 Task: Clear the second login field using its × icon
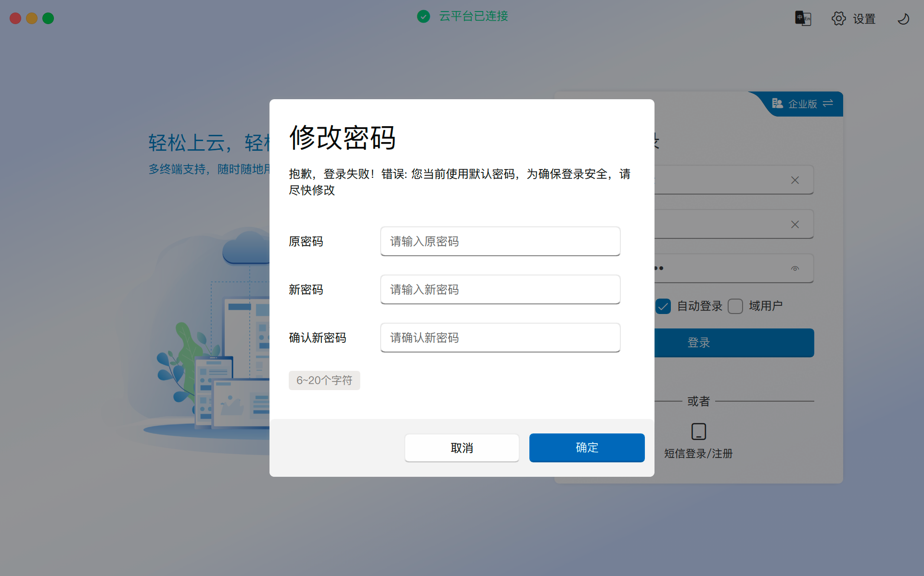click(x=795, y=224)
